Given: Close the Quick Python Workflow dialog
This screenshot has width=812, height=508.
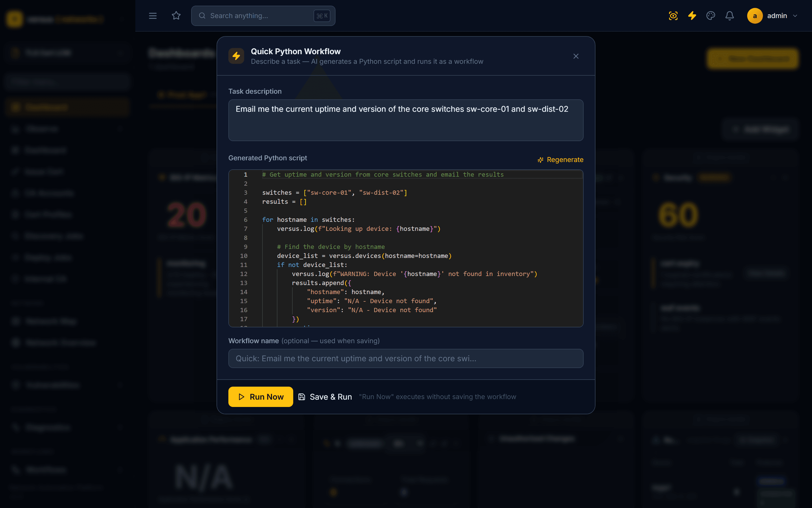Looking at the screenshot, I should tap(576, 56).
